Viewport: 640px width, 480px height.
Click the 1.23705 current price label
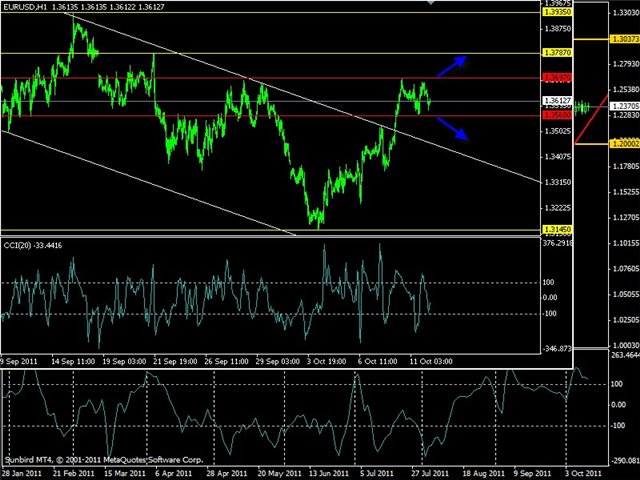click(621, 105)
